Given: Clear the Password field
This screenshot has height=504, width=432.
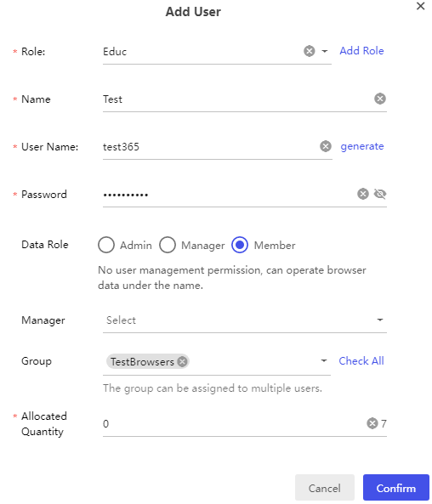Looking at the screenshot, I should [x=363, y=194].
